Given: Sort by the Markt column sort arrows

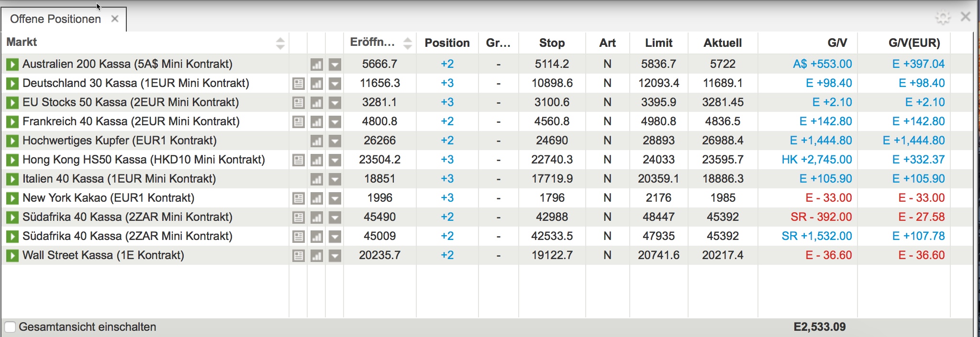Looking at the screenshot, I should (280, 43).
